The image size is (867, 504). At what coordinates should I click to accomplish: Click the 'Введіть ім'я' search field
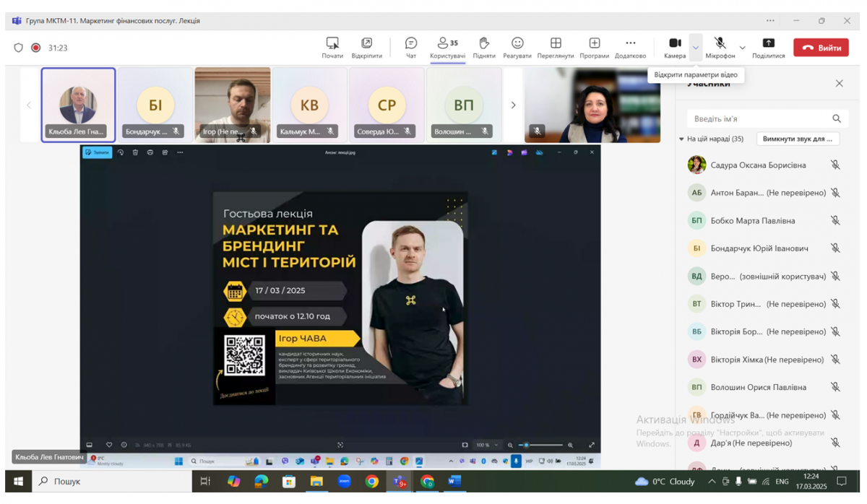coord(759,118)
